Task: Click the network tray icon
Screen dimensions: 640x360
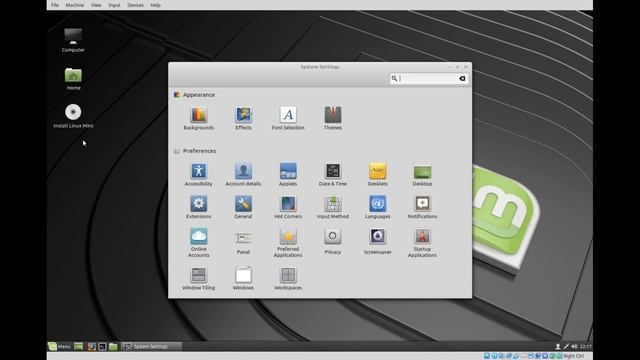Action: pos(566,347)
